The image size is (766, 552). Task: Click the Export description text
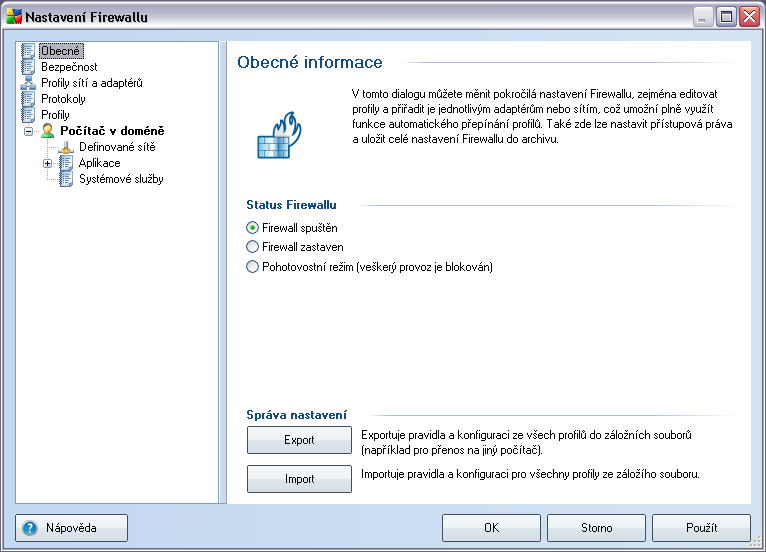pos(526,443)
